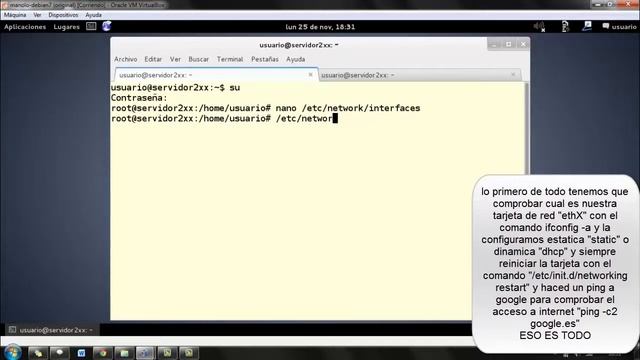
Task: Open the Archivo menu in terminal
Action: pos(126,59)
